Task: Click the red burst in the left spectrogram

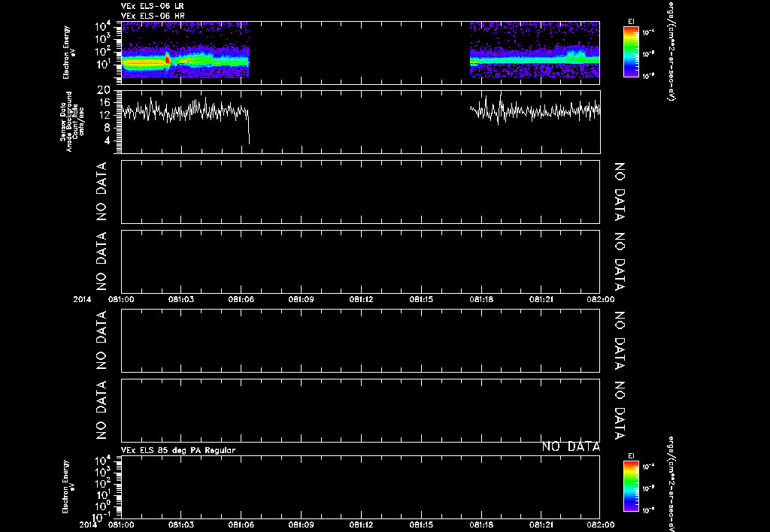Action: (168, 60)
